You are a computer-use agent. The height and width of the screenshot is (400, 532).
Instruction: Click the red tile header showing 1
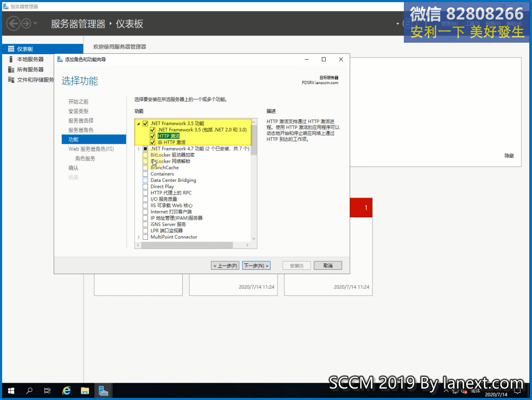tap(361, 208)
